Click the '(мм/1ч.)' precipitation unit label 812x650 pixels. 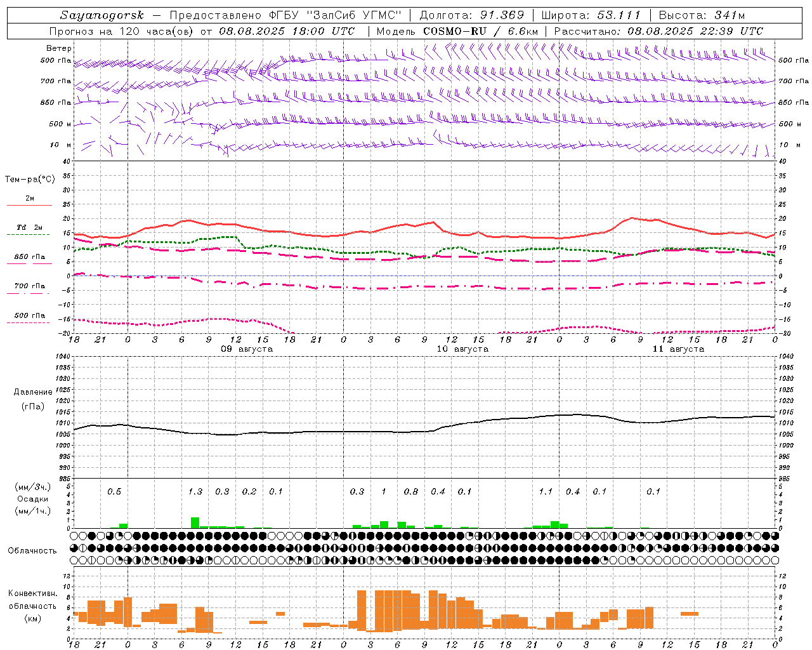32,511
